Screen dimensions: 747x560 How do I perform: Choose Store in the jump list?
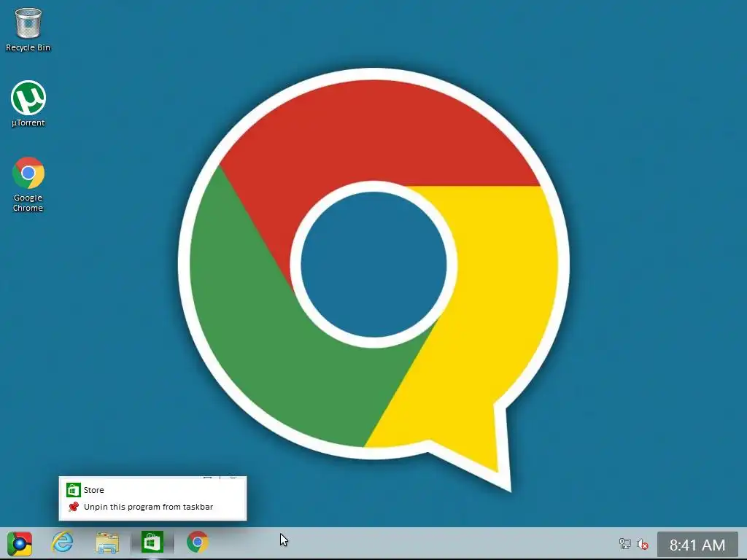click(x=152, y=490)
